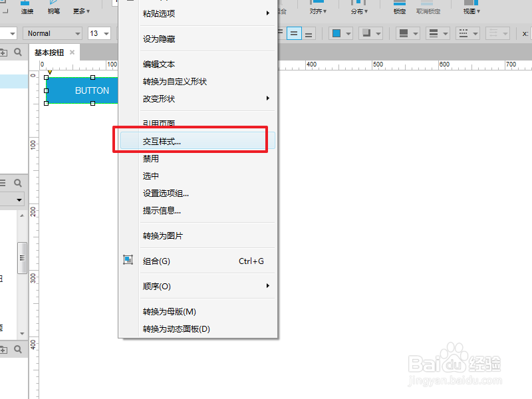The width and height of the screenshot is (532, 399).
Task: Open the 更多 tools dropdown
Action: coord(81,11)
